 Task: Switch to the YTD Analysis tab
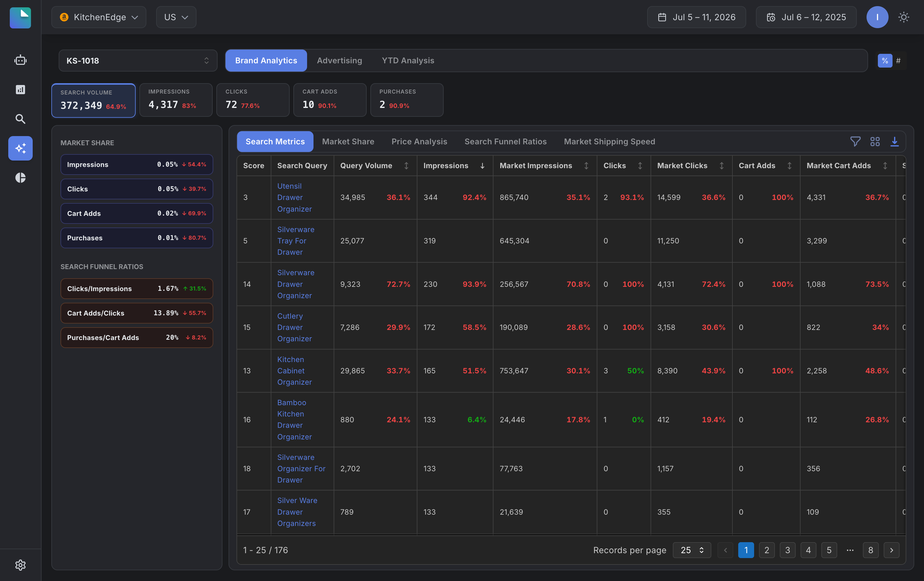408,61
